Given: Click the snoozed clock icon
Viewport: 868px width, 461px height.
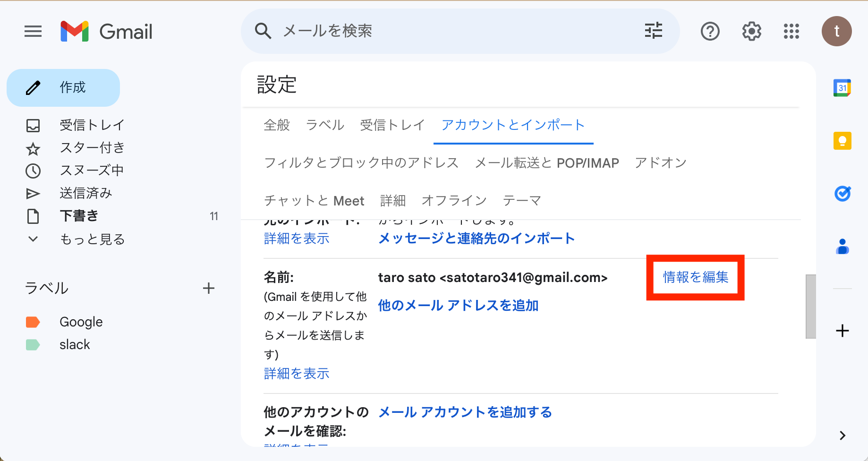Looking at the screenshot, I should pyautogui.click(x=33, y=171).
